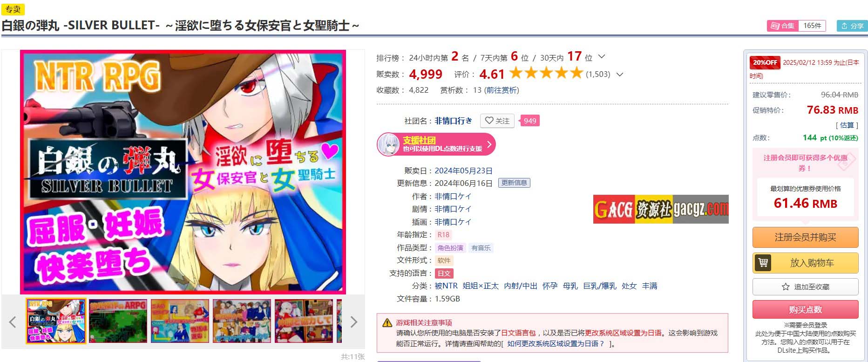Open the 前往赏析 reviews link
The width and height of the screenshot is (868, 362).
coord(502,90)
